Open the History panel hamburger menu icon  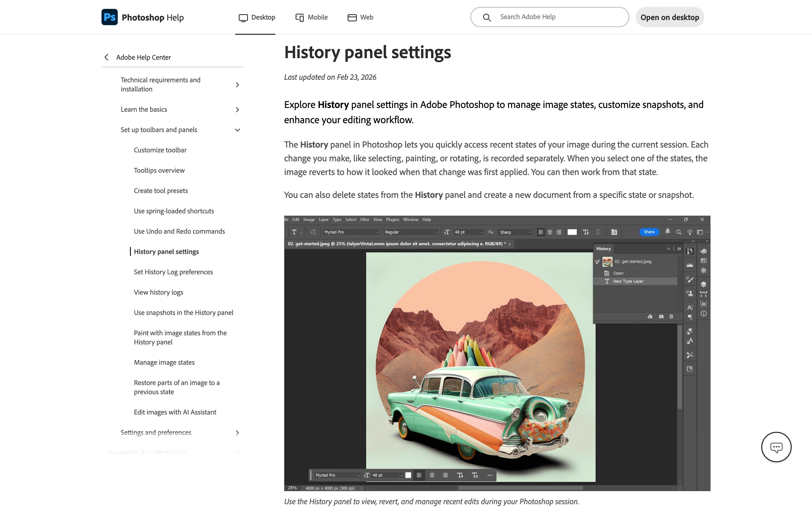[679, 249]
